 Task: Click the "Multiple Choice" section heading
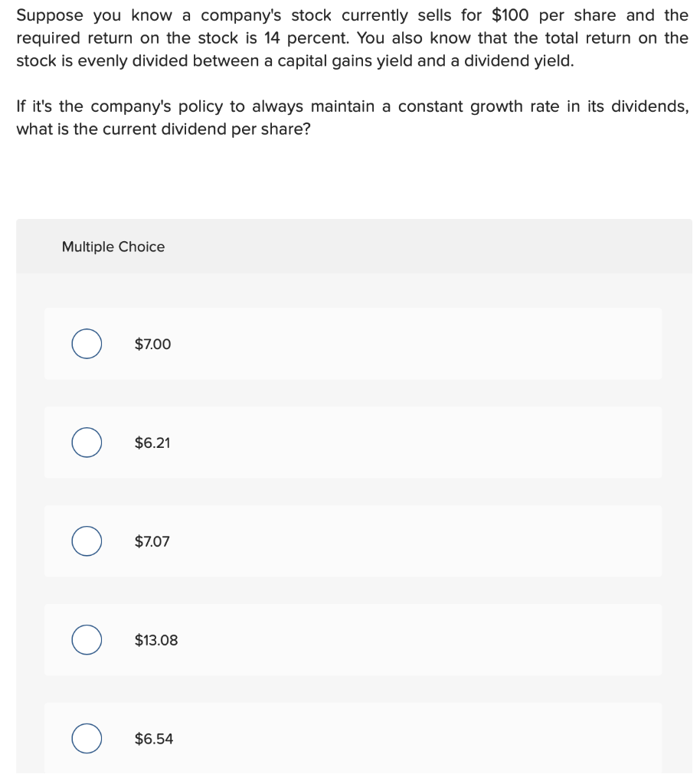(x=113, y=247)
